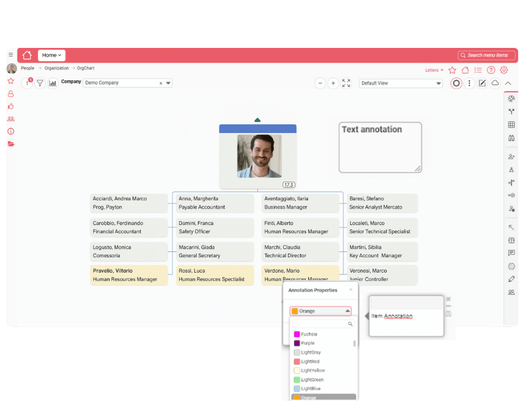Collapse the Orange color dropdown

348,311
